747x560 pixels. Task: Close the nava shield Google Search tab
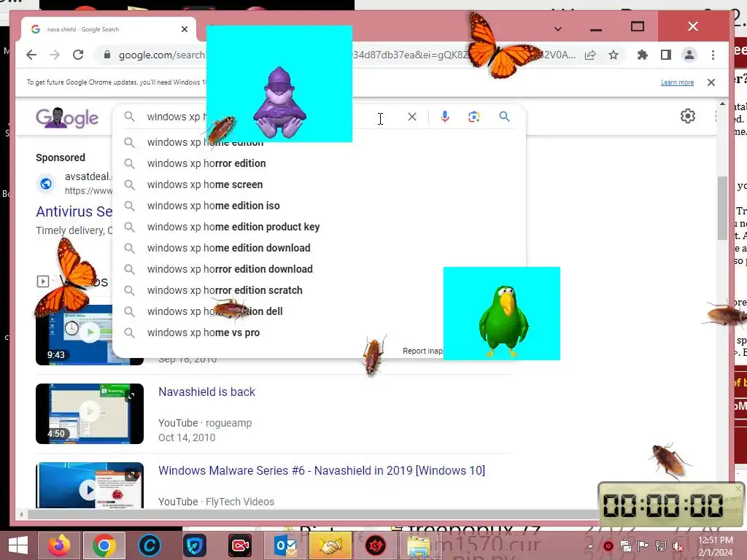(x=185, y=29)
